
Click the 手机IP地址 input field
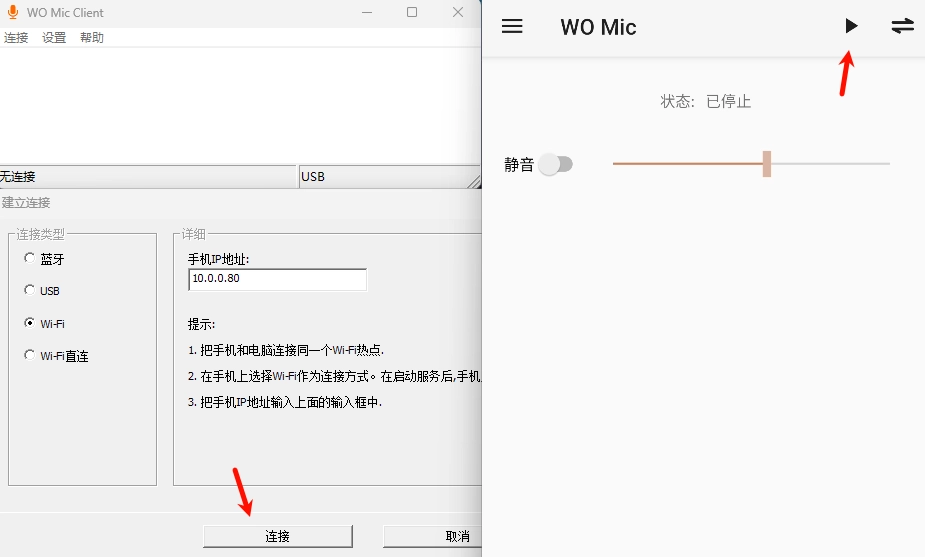click(277, 279)
